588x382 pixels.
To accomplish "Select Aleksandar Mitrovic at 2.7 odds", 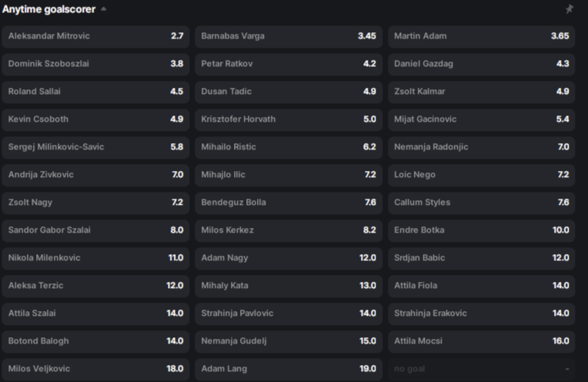I will pos(95,36).
